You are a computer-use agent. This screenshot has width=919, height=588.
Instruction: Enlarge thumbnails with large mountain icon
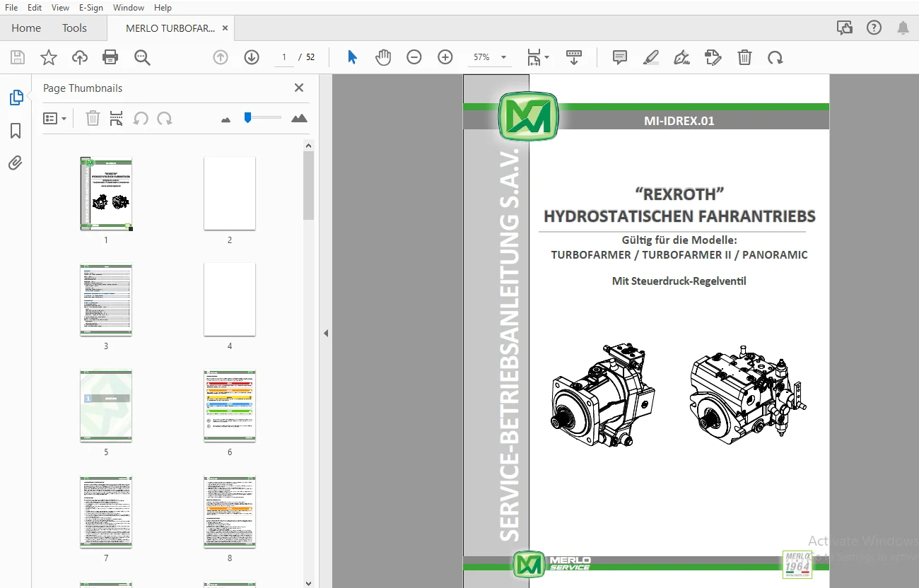click(299, 118)
